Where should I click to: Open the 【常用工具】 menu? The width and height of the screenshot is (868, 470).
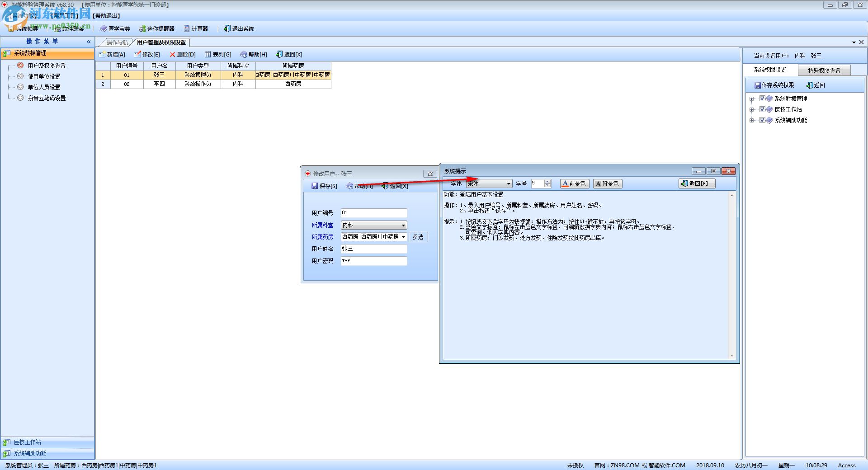(x=65, y=16)
